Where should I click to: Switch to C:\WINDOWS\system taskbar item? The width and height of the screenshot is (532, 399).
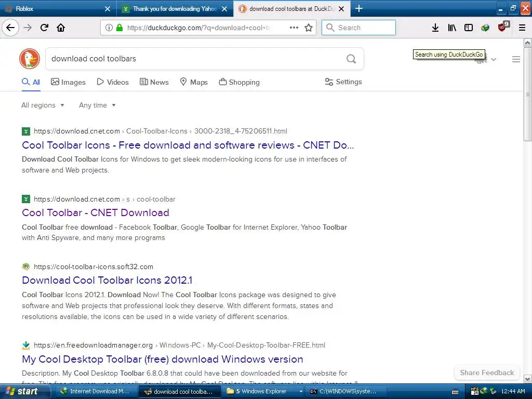[347, 392]
